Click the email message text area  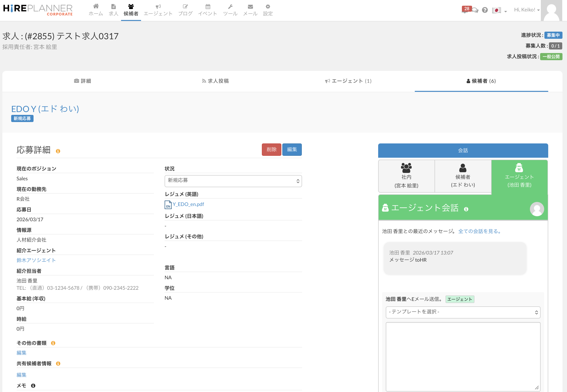click(463, 356)
